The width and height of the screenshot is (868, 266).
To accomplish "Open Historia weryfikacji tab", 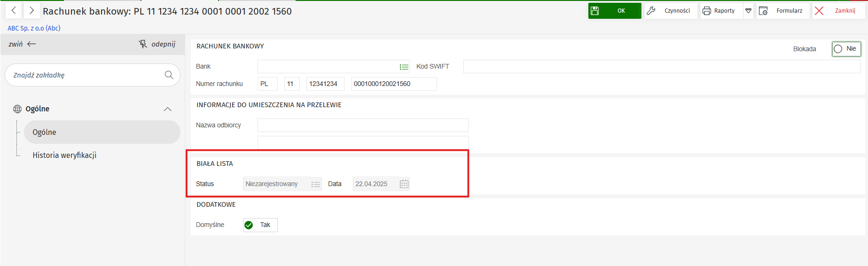I will click(64, 155).
